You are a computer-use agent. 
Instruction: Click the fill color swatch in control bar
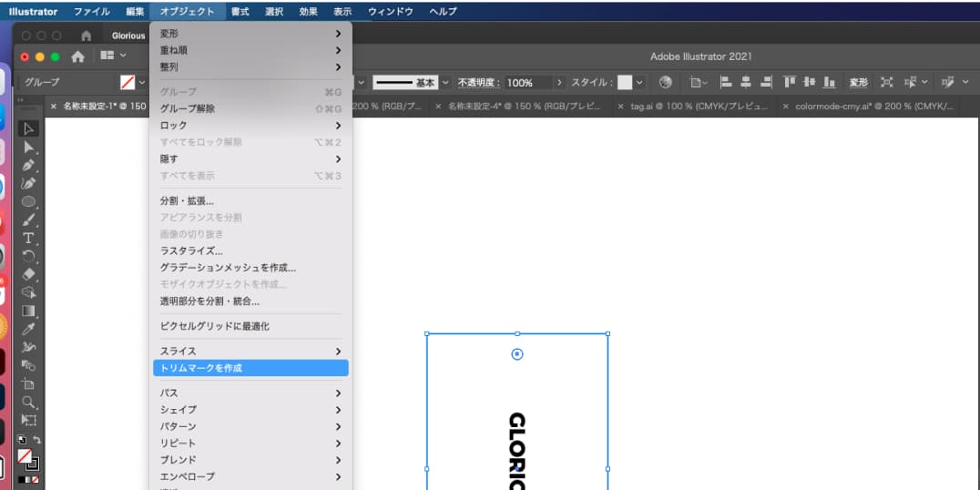click(128, 83)
